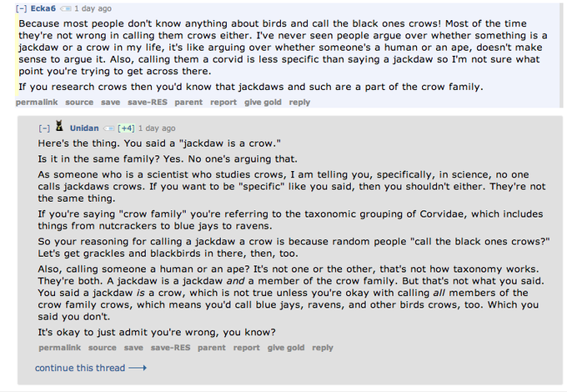Screen dimensions: 567x392
Task: Give gold to Ecka6's comment
Action: pos(263,103)
